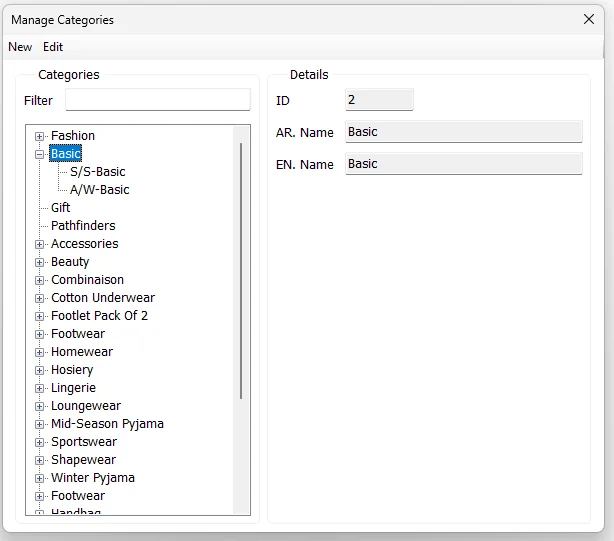Click the AR. Name field
The width and height of the screenshot is (614, 541).
pyautogui.click(x=464, y=132)
